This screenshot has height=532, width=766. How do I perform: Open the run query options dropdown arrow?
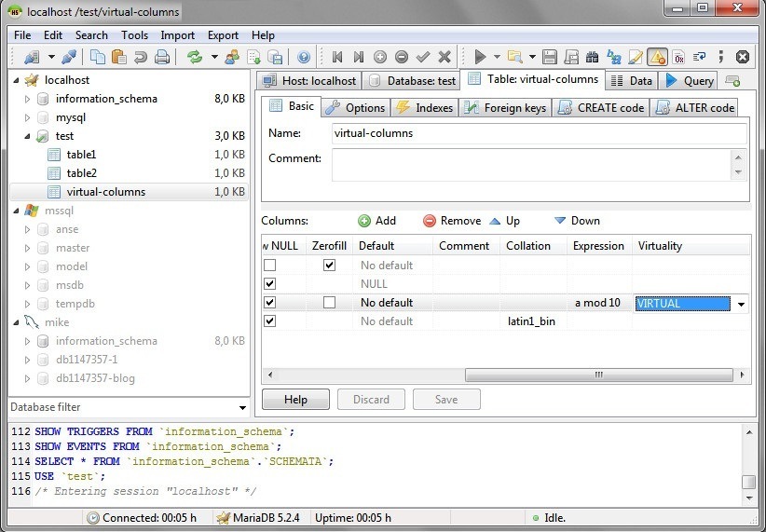[497, 57]
